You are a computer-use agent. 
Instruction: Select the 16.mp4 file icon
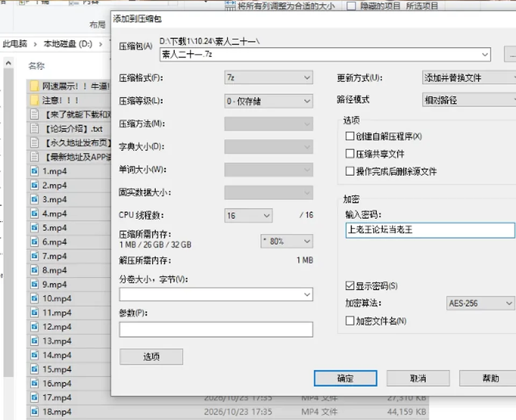coord(34,383)
